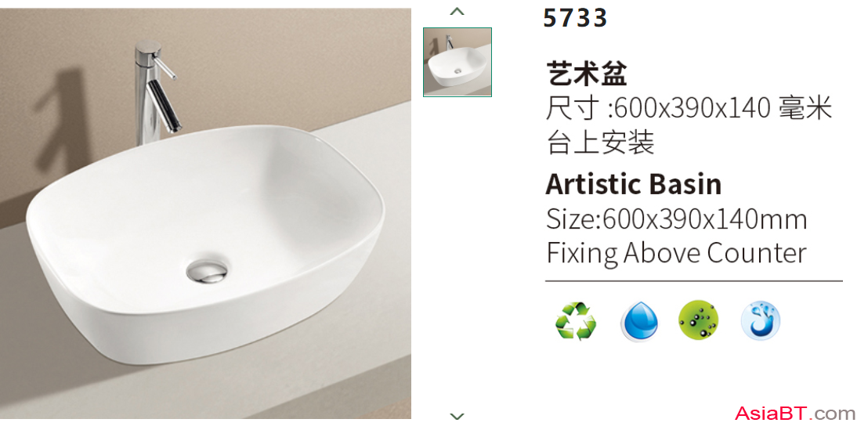
Task: Click the 艺术盆 Chinese title
Action: [586, 74]
